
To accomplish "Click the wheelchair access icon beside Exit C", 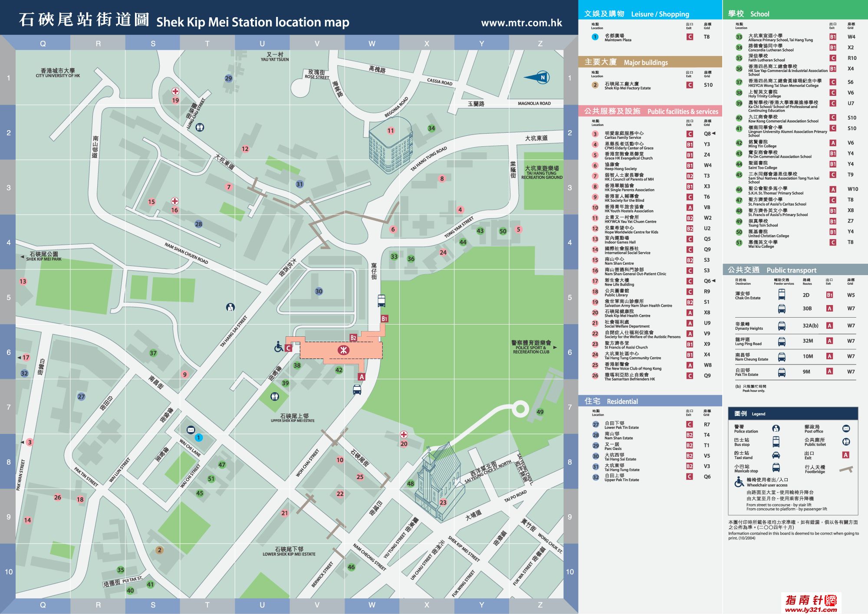I will tap(279, 347).
